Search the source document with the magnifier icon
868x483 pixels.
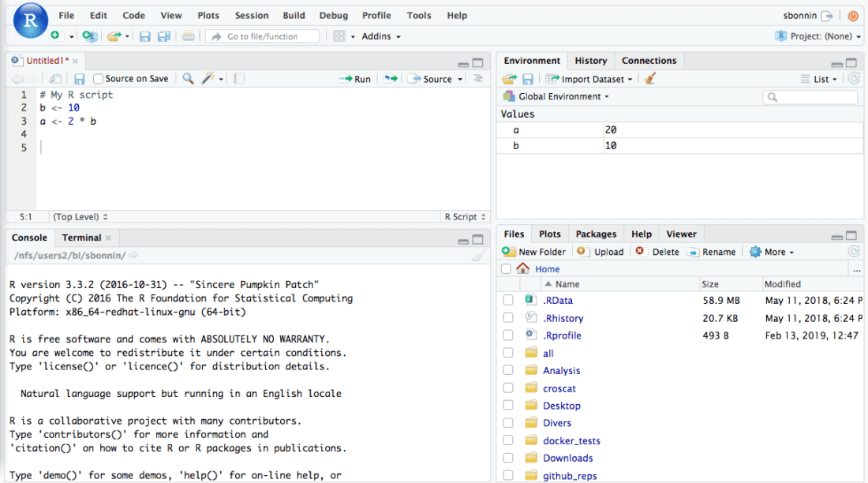pyautogui.click(x=189, y=79)
